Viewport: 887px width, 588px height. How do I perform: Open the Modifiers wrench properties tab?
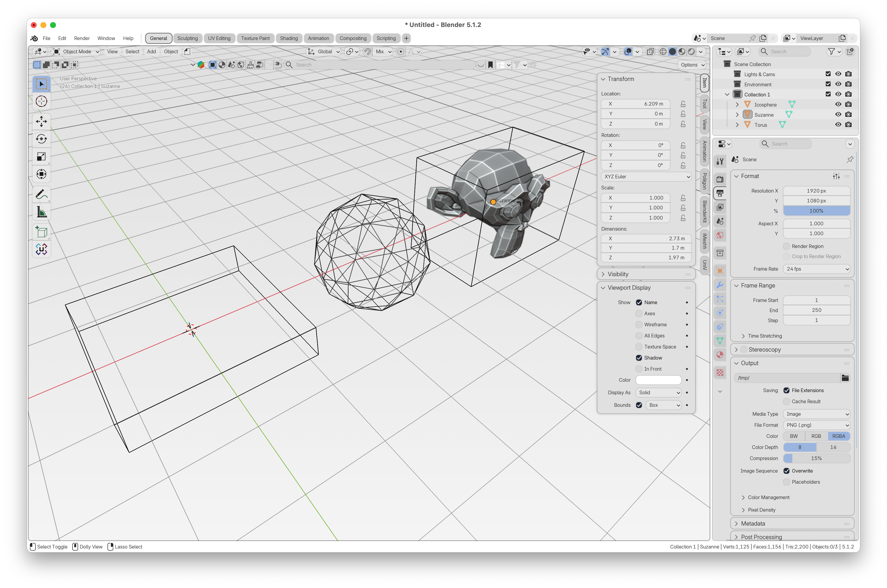(x=720, y=285)
